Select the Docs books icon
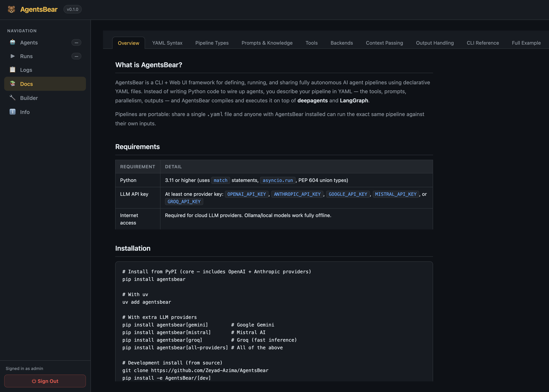 [12, 84]
